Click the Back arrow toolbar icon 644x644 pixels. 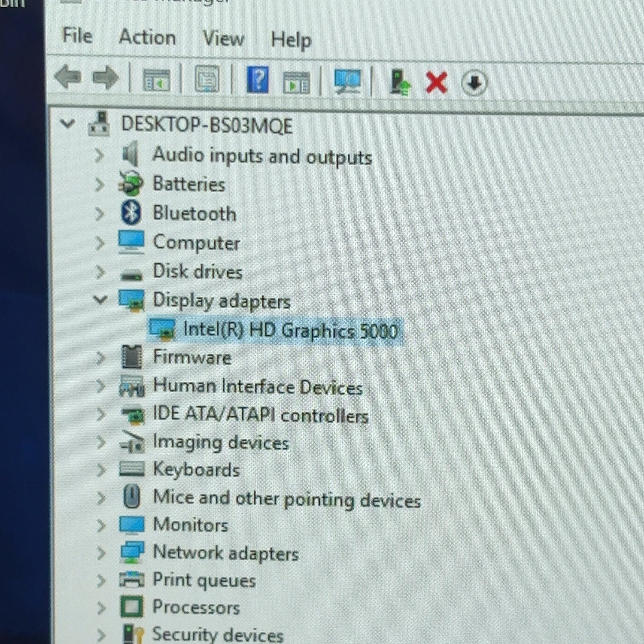pos(68,78)
